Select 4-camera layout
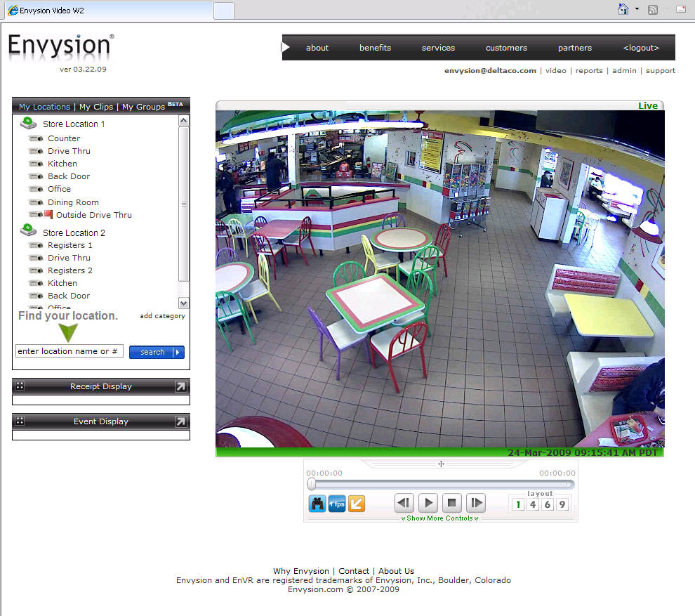 pyautogui.click(x=533, y=504)
